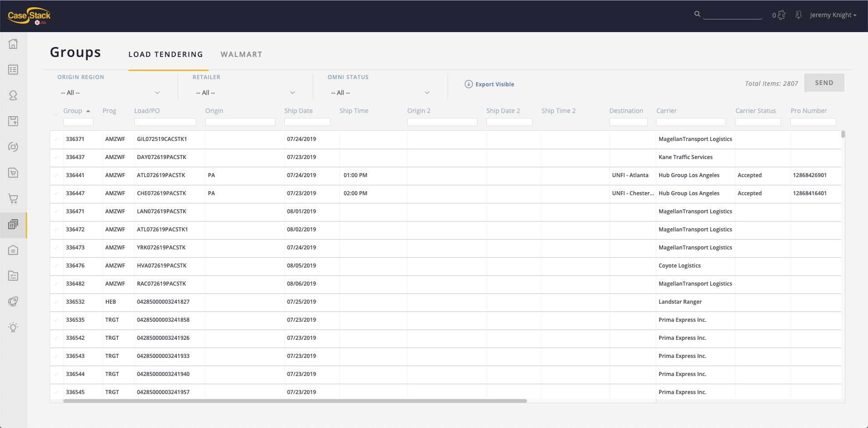Open the lightbulb ideas sidebar icon

[13, 327]
